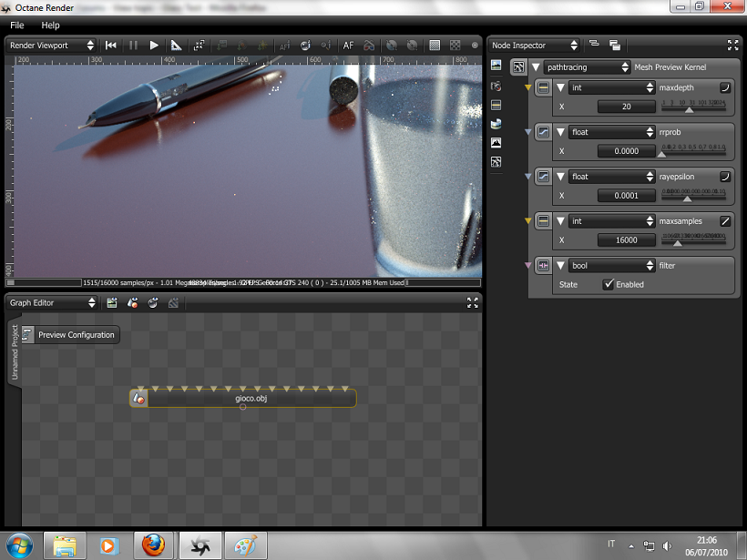
Task: Click the maxdepth value field showing 20
Action: click(x=627, y=107)
